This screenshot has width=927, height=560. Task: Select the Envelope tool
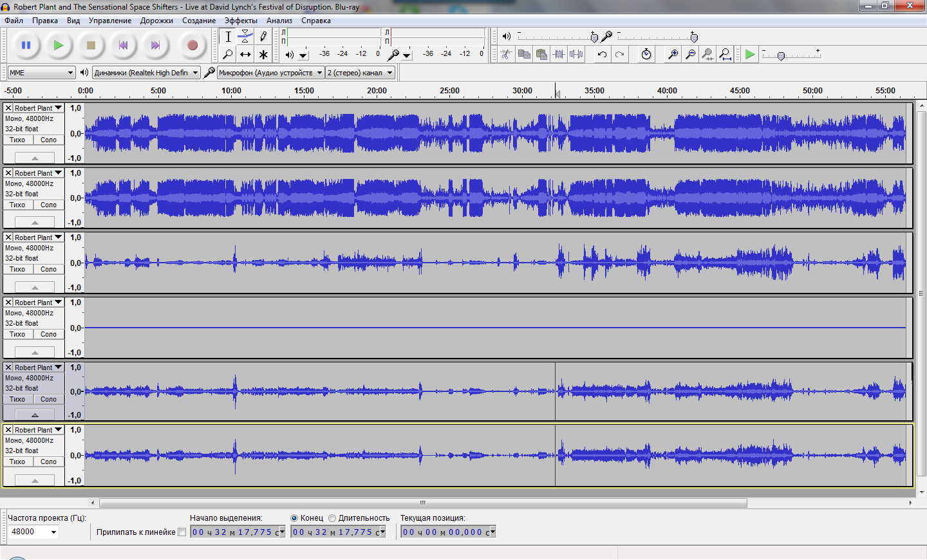click(245, 37)
